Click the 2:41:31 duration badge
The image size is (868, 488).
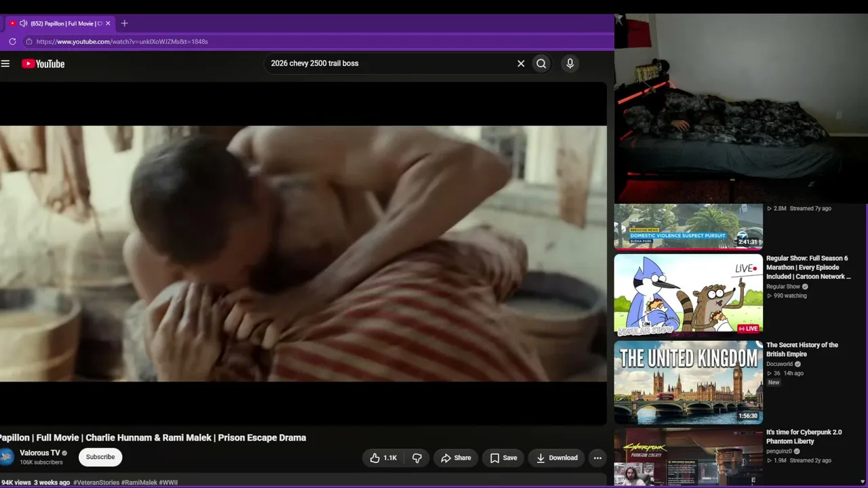click(x=748, y=242)
